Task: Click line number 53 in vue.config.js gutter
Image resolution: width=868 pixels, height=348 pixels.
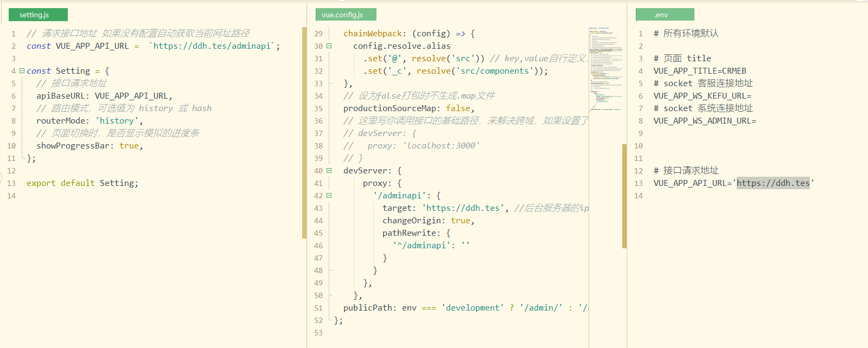Action: coord(318,333)
